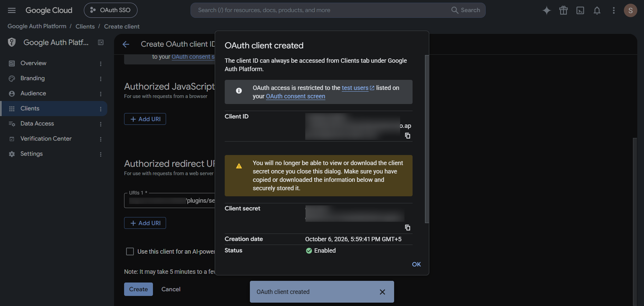Image resolution: width=644 pixels, height=306 pixels.
Task: Click the URIs 1 input field
Action: 170,201
